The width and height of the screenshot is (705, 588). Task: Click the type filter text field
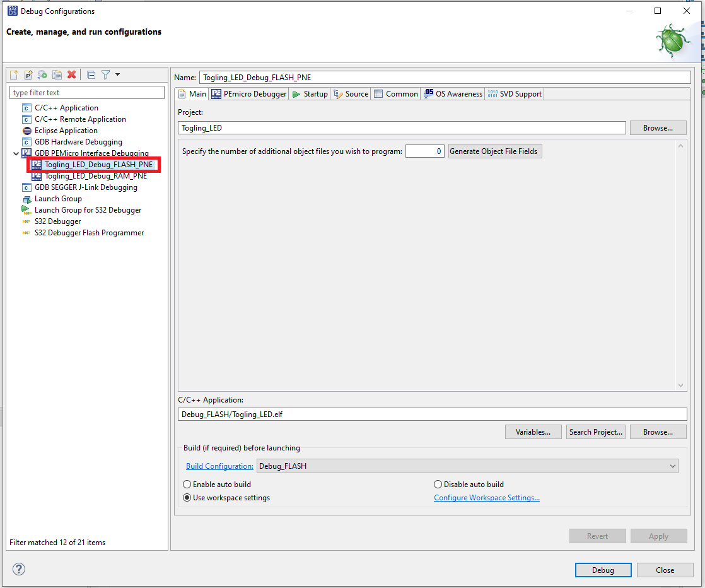click(87, 93)
